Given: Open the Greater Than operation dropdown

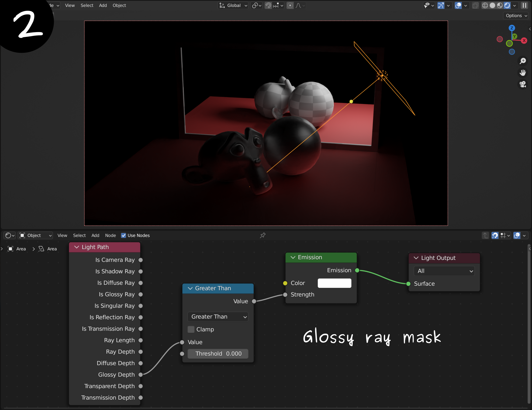Looking at the screenshot, I should [x=218, y=317].
